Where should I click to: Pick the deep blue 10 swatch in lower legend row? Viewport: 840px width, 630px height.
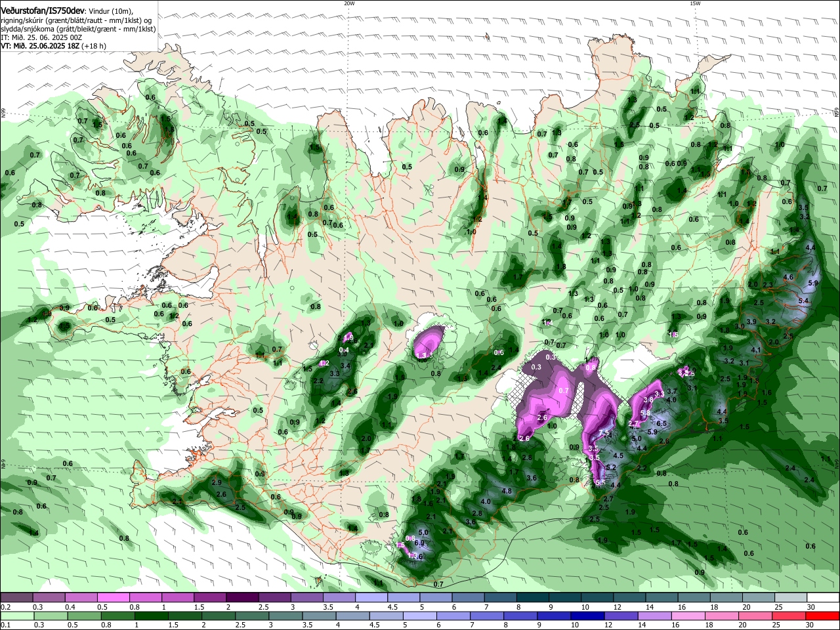point(587,616)
